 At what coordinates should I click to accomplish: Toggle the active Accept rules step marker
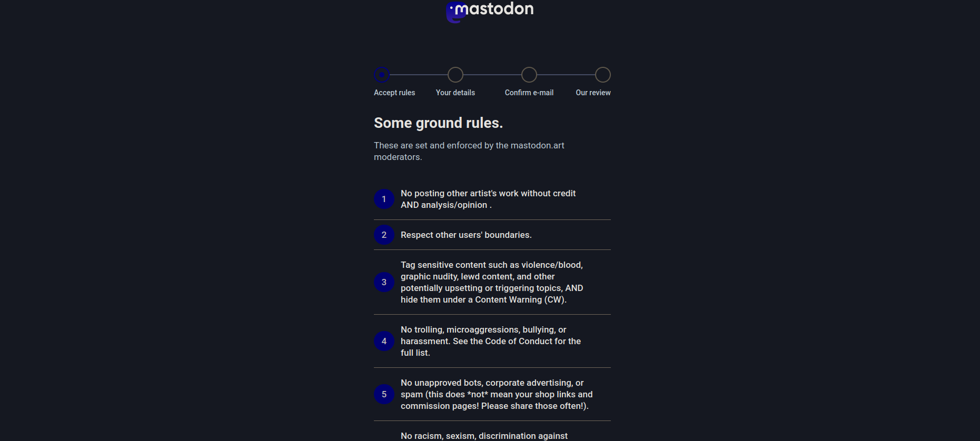point(381,75)
